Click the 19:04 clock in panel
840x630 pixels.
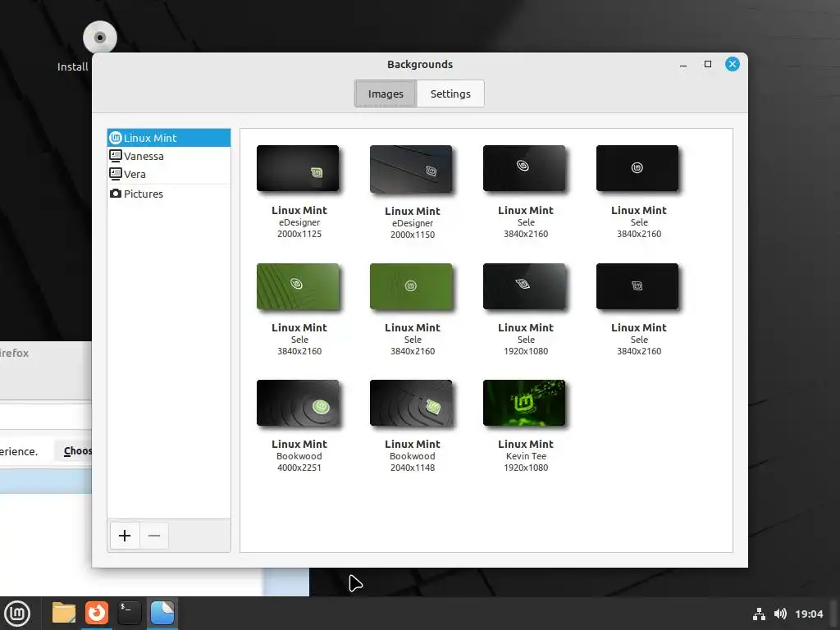tap(809, 614)
